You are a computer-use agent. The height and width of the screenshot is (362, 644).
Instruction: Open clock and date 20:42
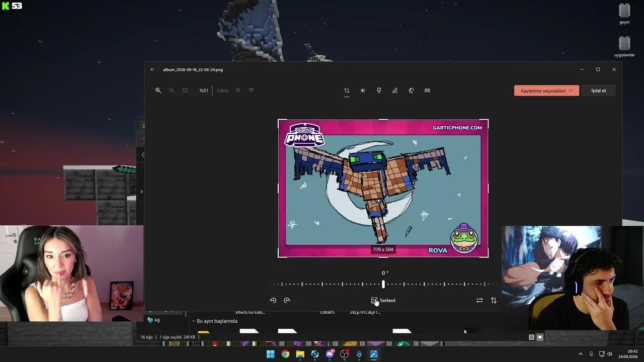tap(628, 354)
